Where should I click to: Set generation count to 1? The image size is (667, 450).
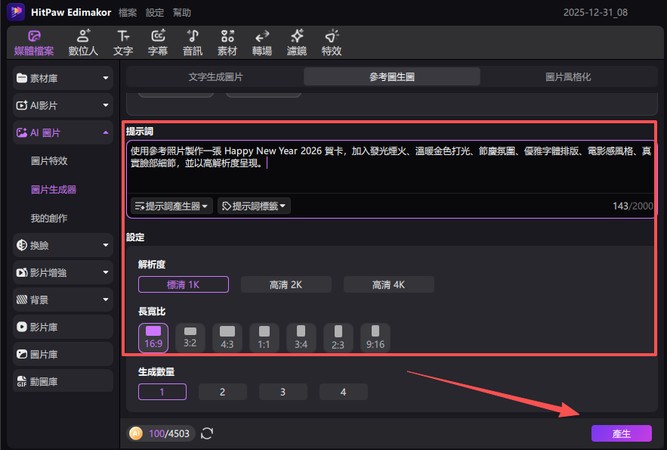pyautogui.click(x=162, y=392)
